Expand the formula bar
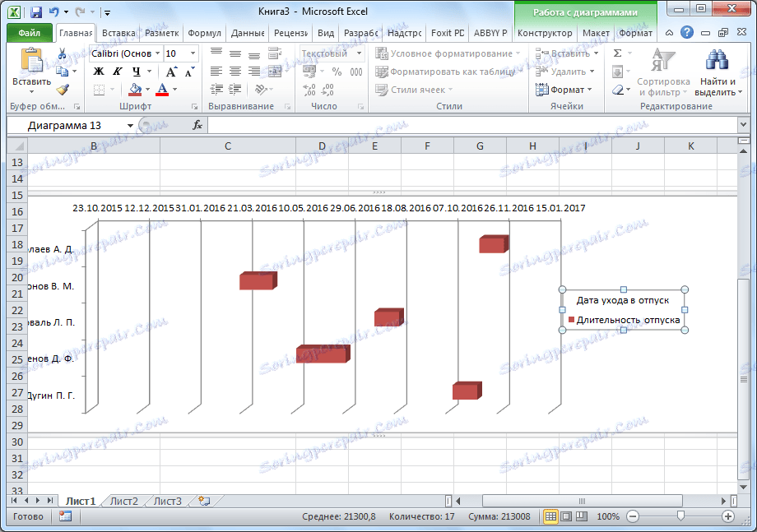This screenshot has height=532, width=757. click(743, 126)
